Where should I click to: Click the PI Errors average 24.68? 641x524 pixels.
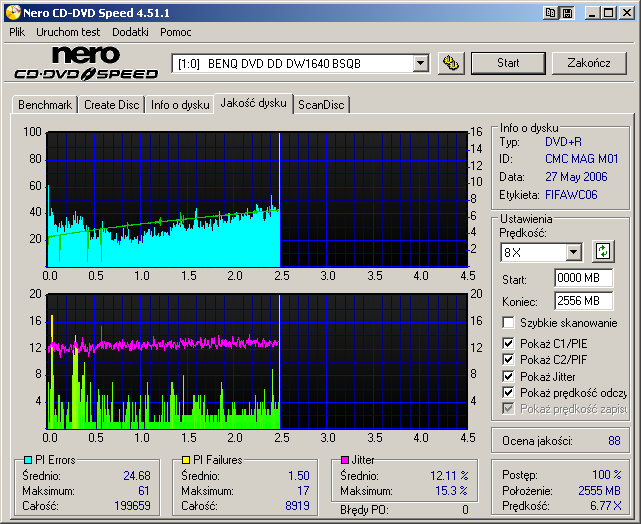tap(137, 476)
